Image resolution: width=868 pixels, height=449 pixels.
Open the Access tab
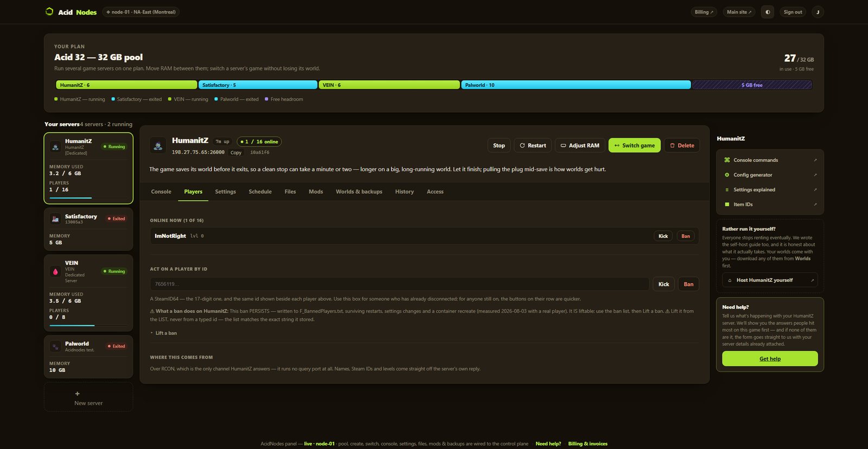pyautogui.click(x=435, y=192)
